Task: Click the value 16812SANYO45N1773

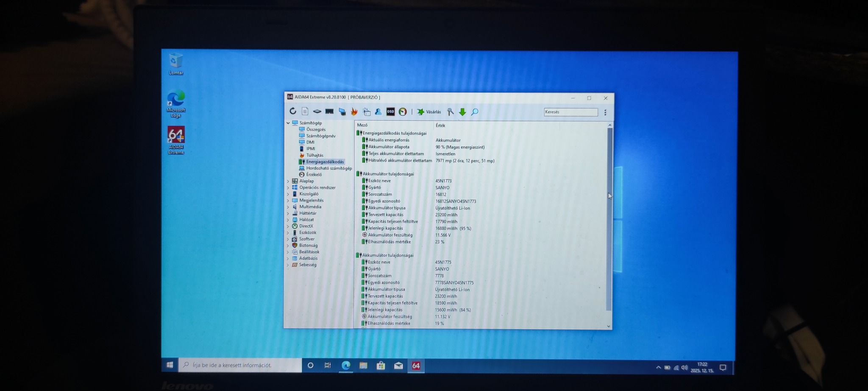Action: 456,201
